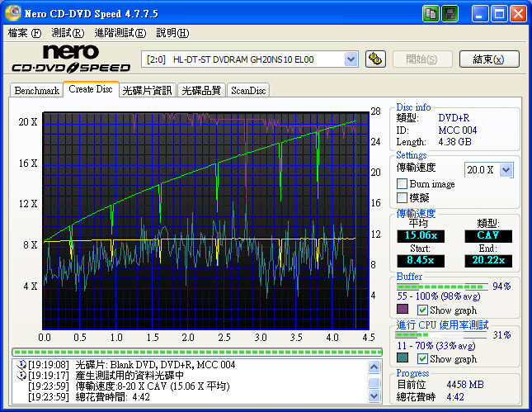Toggle Buffer Show graph checkbox

(x=423, y=310)
